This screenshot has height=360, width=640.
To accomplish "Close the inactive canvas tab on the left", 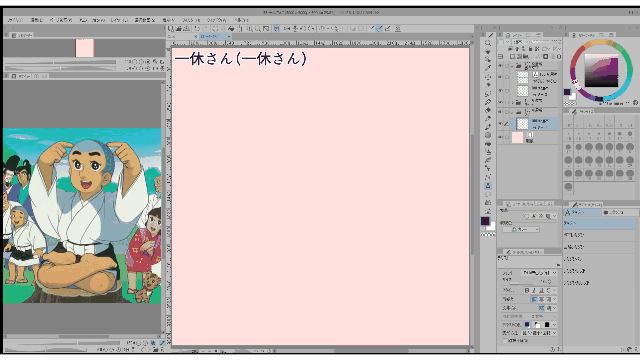I will pyautogui.click(x=196, y=36).
